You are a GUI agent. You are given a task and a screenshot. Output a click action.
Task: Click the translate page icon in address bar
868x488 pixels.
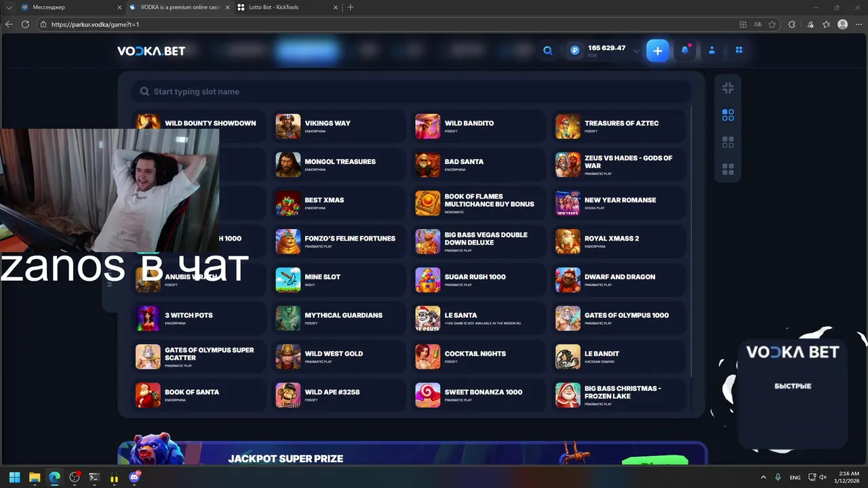[758, 24]
